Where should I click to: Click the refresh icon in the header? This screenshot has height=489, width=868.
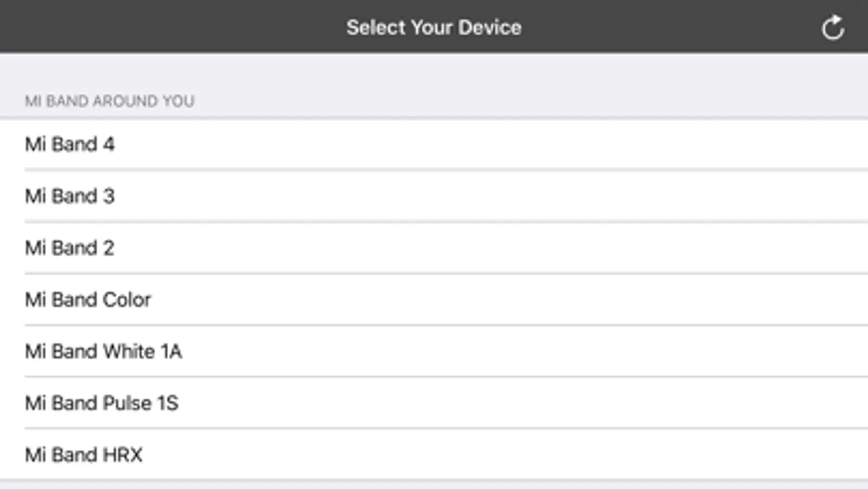832,28
